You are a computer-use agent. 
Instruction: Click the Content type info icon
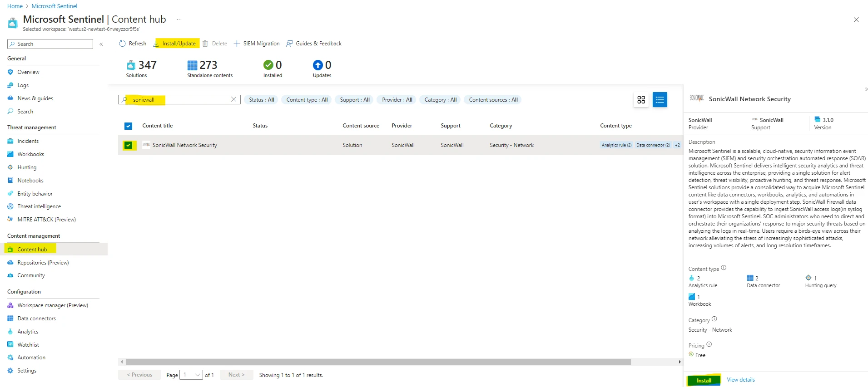click(x=724, y=268)
